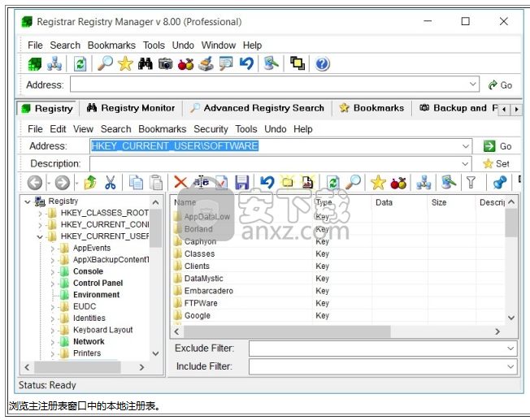Select Environment in the registry tree
The image size is (530, 420).
(x=96, y=295)
